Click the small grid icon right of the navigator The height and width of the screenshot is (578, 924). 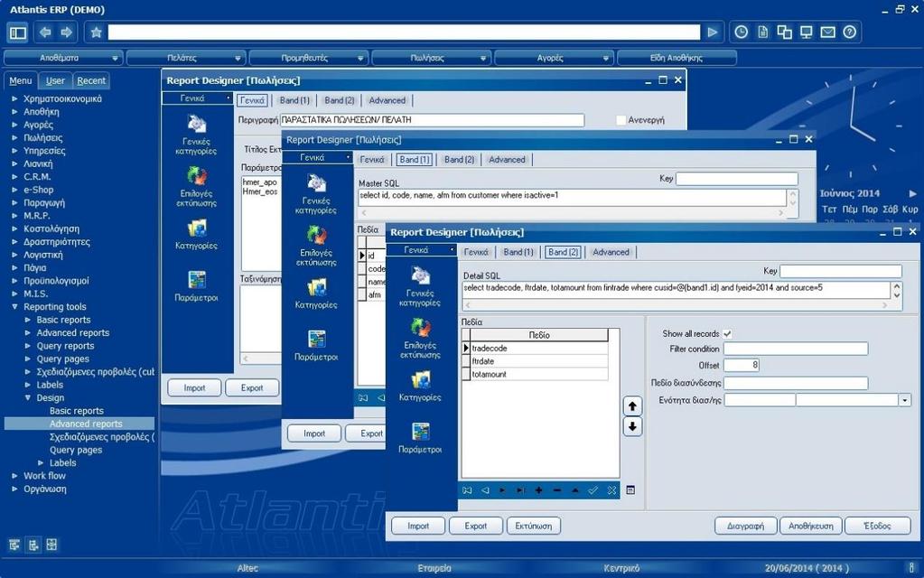(x=630, y=490)
